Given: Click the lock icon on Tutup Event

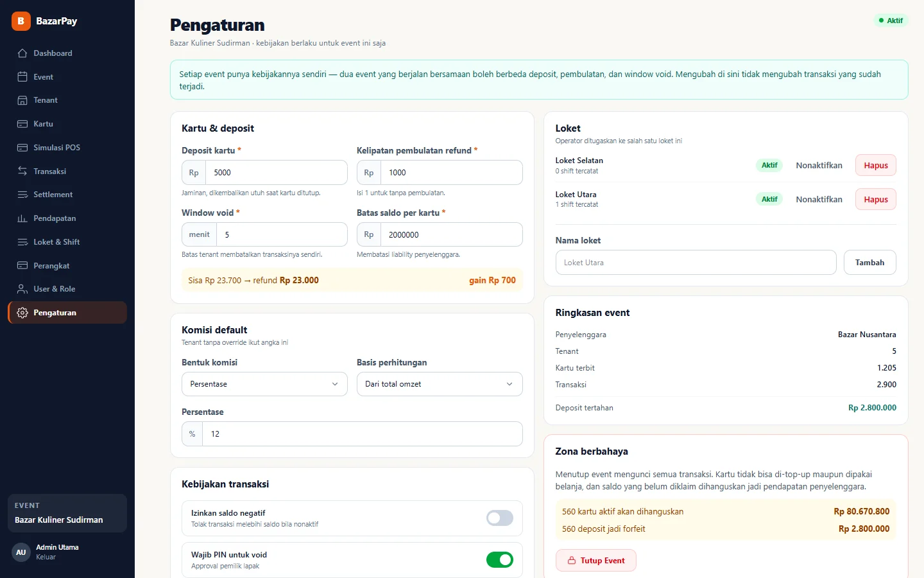Looking at the screenshot, I should [x=572, y=561].
